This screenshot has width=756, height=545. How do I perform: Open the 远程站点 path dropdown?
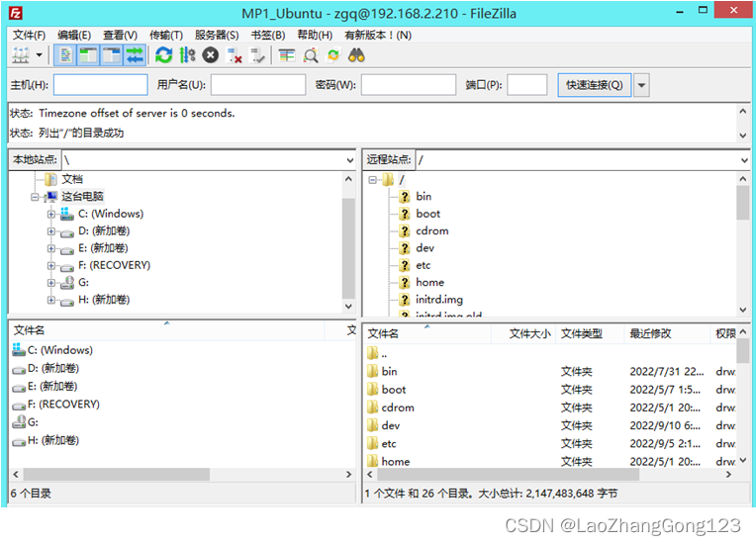coord(744,160)
